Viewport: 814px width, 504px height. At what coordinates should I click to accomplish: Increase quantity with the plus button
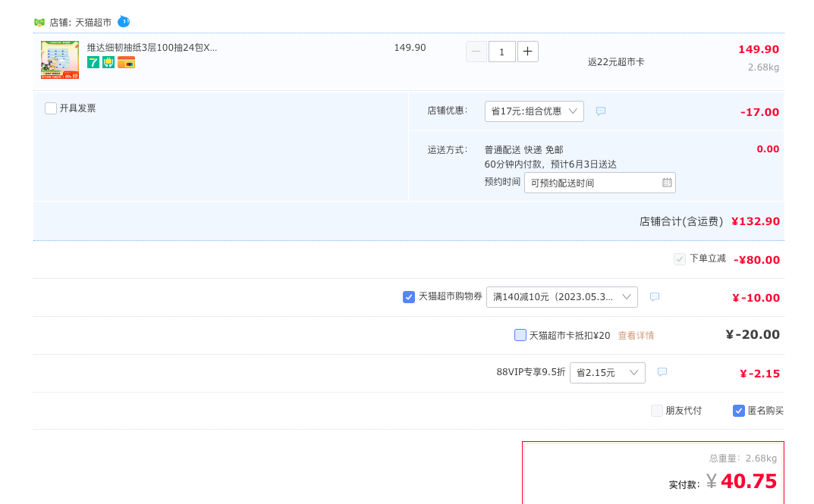coord(527,52)
